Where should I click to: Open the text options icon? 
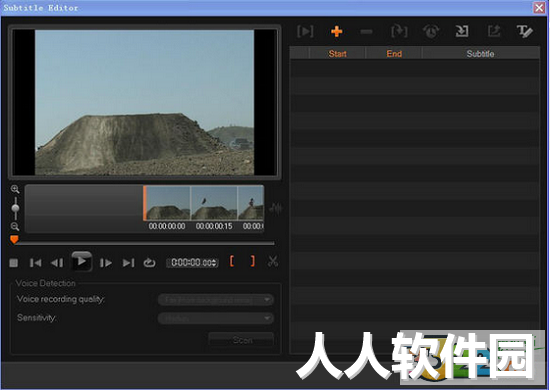click(524, 32)
